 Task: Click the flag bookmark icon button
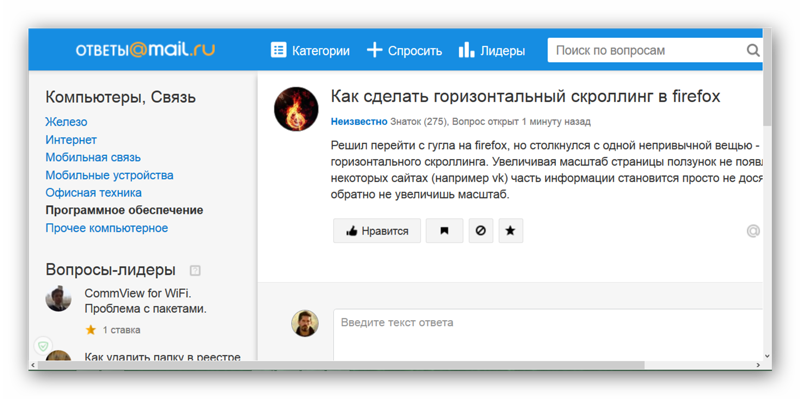tap(444, 231)
